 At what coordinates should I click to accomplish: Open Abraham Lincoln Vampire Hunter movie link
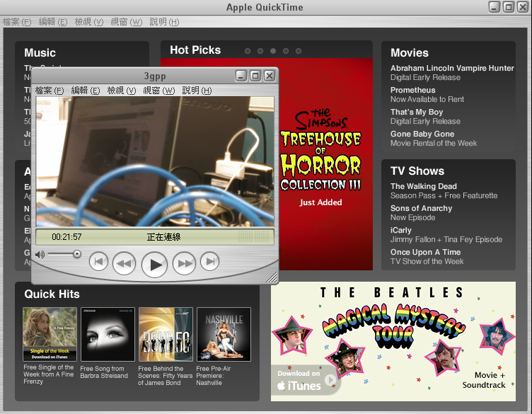pos(452,68)
